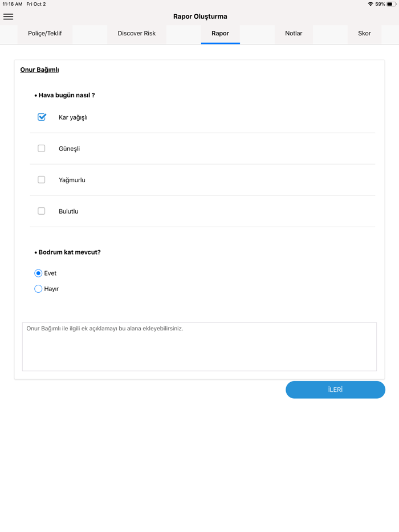Image resolution: width=399 pixels, height=532 pixels.
Task: Enable the Yağmurlu checkbox
Action: 41,179
